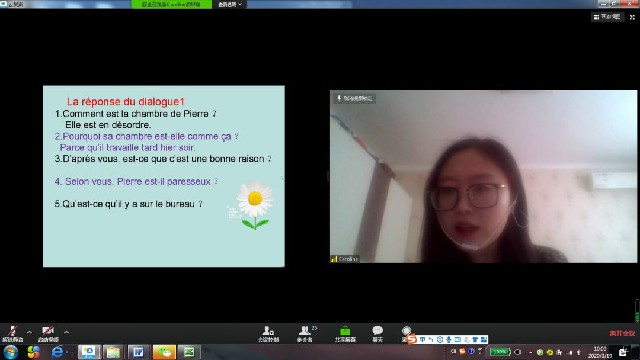This screenshot has height=360, width=640.
Task: Click the shared French dialogue slide
Action: [x=164, y=176]
